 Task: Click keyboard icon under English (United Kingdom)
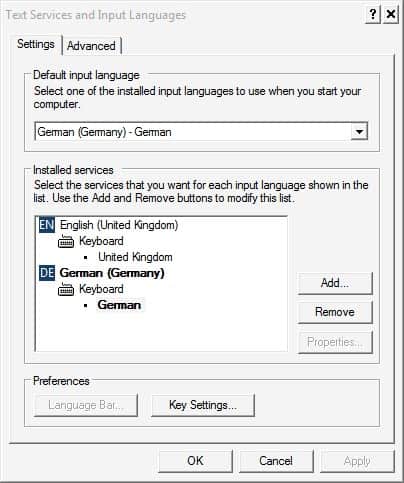66,241
